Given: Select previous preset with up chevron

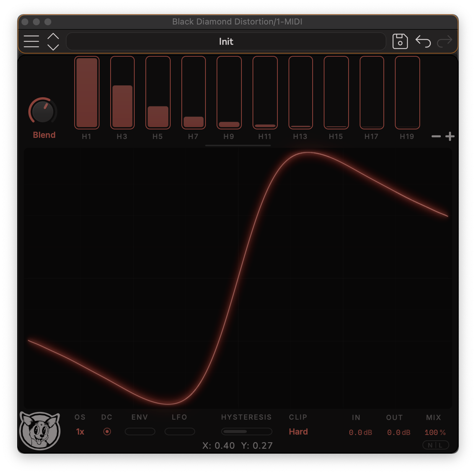Looking at the screenshot, I should tap(53, 36).
